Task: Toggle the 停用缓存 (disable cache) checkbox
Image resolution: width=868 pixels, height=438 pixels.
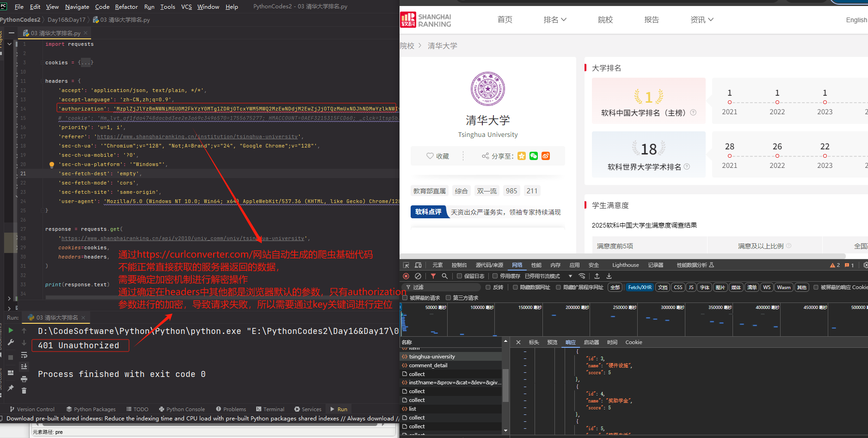Action: point(495,276)
